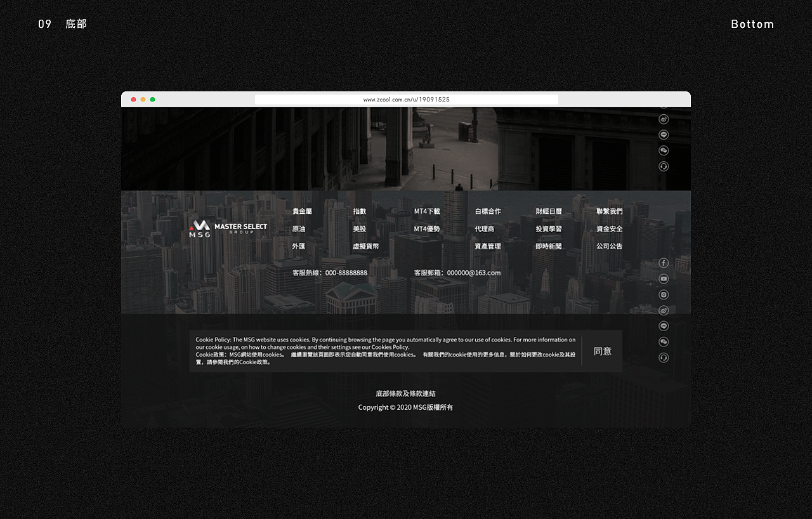Screen dimensions: 812x519
Task: Open the 貴金屬 footer link
Action: (302, 211)
